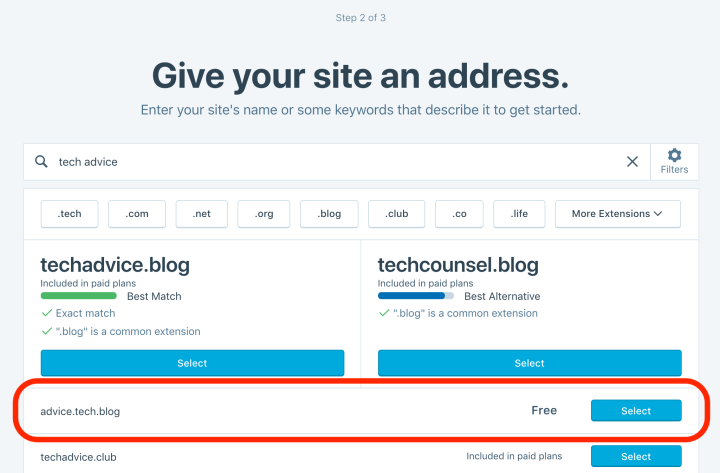720x473 pixels.
Task: Click the search magnifier icon
Action: coord(41,162)
